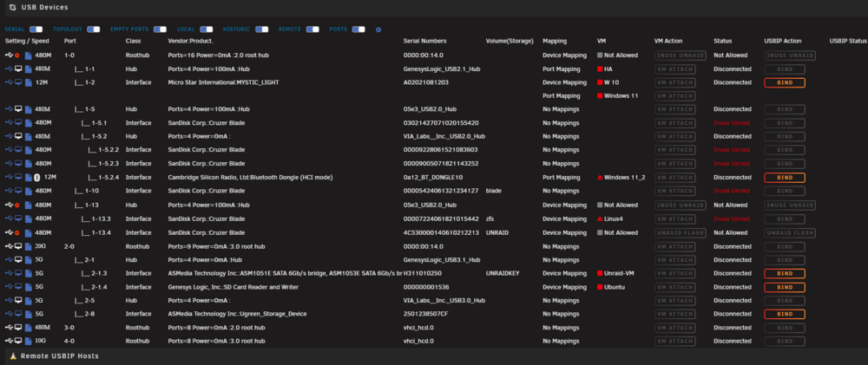Click the monitor icon on port 3-0 row
This screenshot has height=365, width=868.
click(x=18, y=328)
